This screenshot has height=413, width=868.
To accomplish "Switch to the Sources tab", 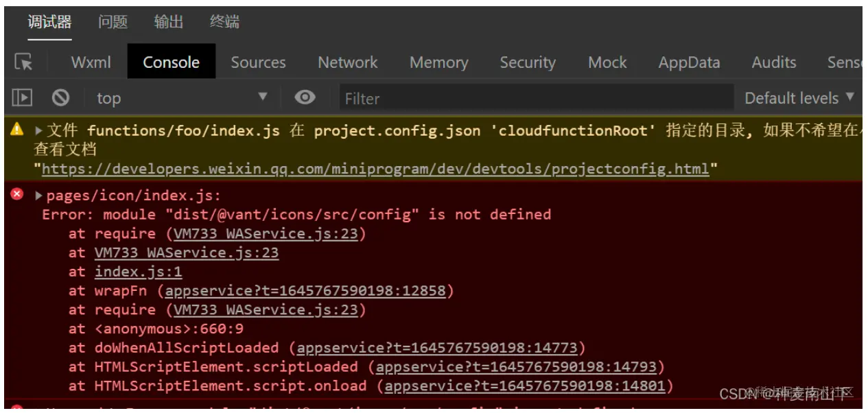I will pyautogui.click(x=258, y=62).
